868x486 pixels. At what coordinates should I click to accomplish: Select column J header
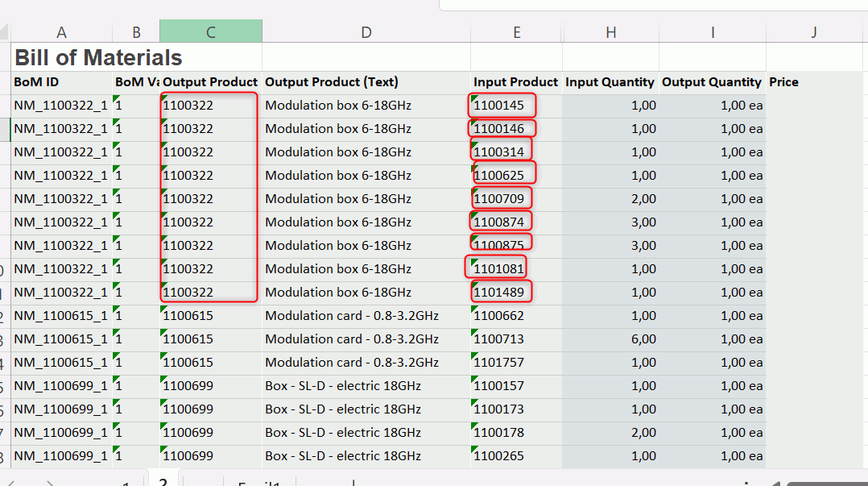click(x=814, y=32)
